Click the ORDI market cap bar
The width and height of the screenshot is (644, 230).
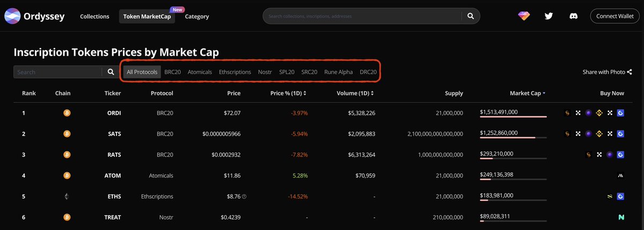click(x=513, y=116)
